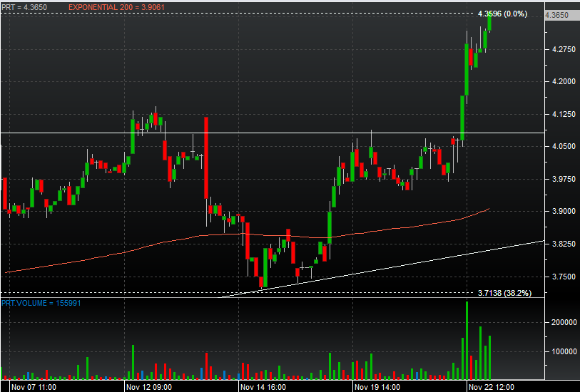The width and height of the screenshot is (580, 392).
Task: Select the Nov 14 16:00 time marker
Action: tap(263, 386)
